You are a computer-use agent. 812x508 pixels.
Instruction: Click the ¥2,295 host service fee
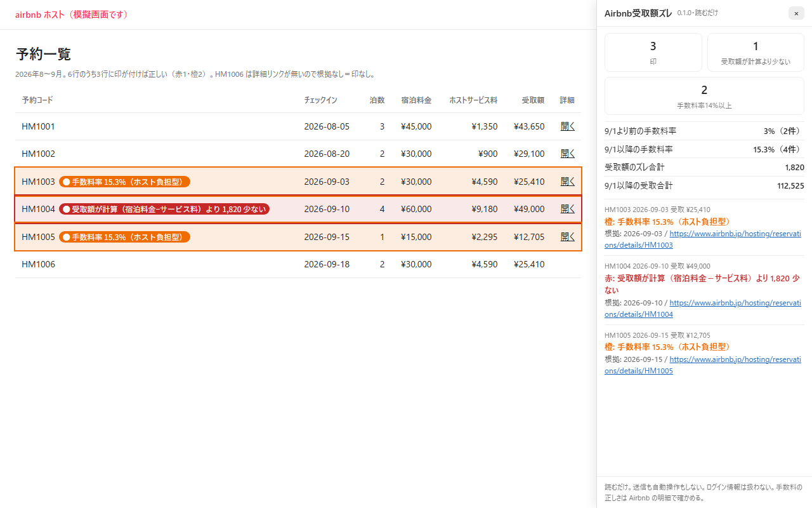pyautogui.click(x=485, y=237)
